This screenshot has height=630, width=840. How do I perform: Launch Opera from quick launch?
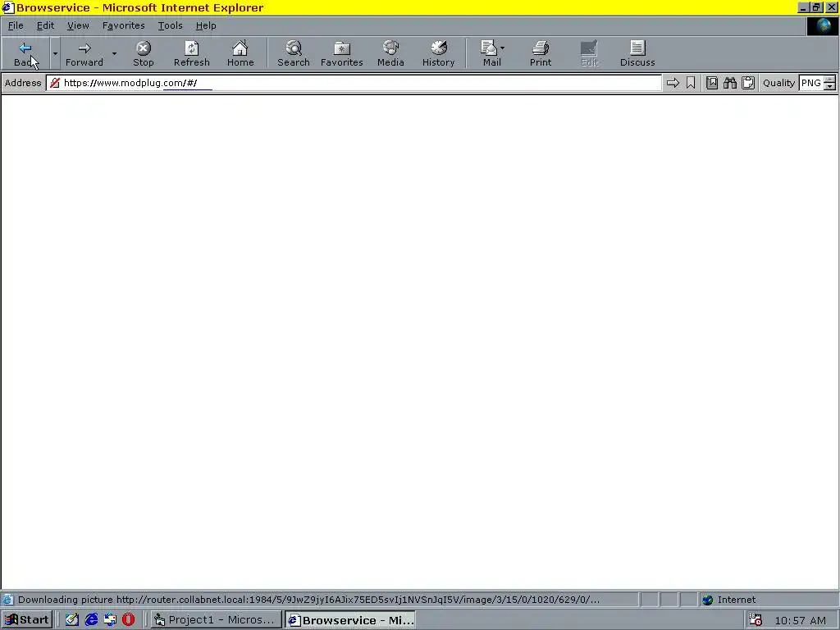tap(129, 620)
